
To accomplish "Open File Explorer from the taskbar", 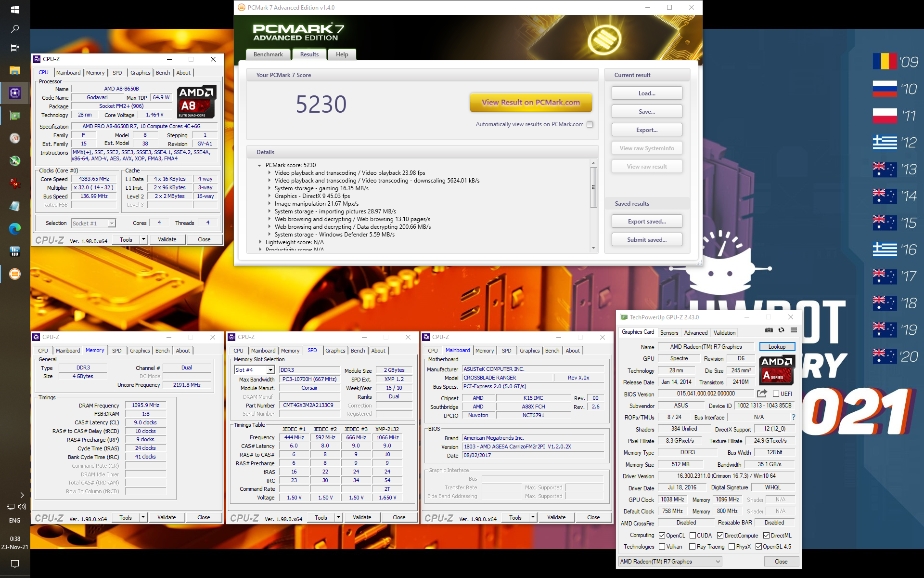I will click(15, 70).
